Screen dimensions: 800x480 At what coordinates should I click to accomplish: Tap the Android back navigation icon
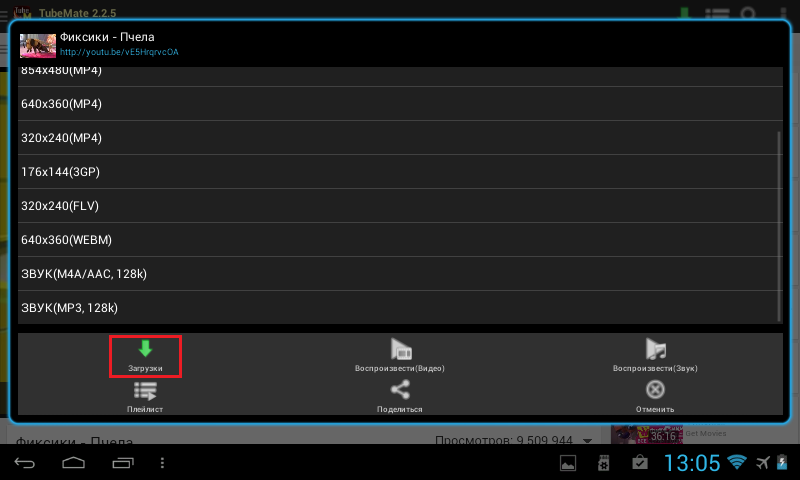coord(25,463)
